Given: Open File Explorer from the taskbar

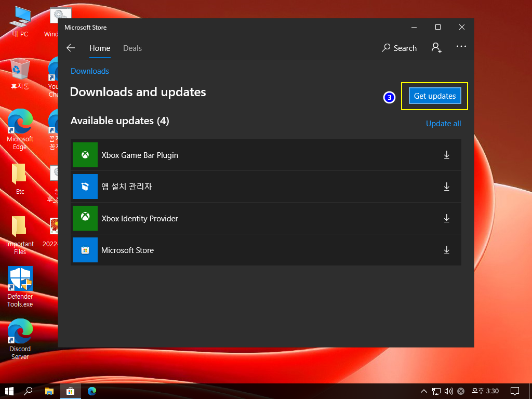Looking at the screenshot, I should pyautogui.click(x=49, y=391).
